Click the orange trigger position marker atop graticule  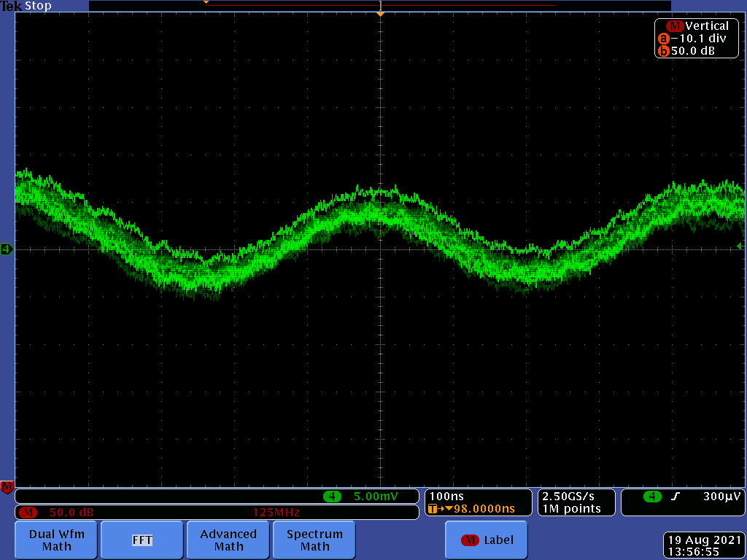pyautogui.click(x=379, y=14)
